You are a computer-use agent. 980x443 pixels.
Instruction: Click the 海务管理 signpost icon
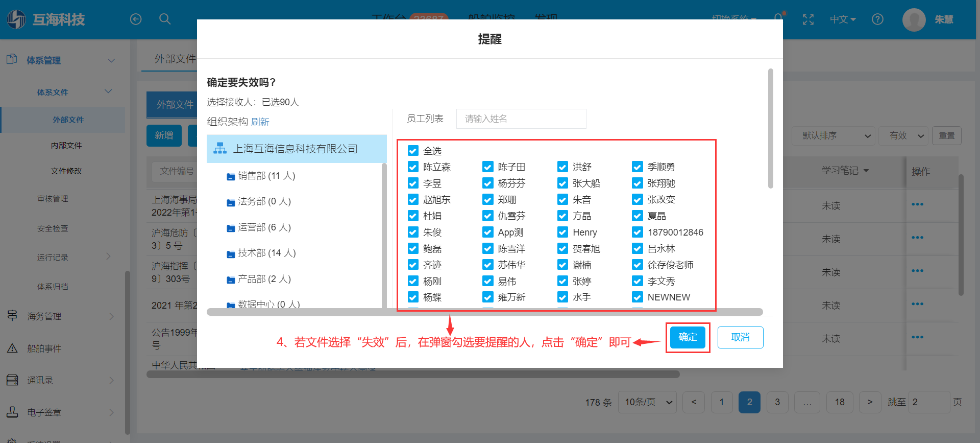pos(12,316)
